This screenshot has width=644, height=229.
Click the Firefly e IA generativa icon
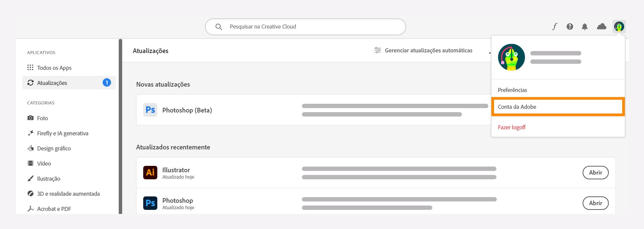click(x=31, y=133)
